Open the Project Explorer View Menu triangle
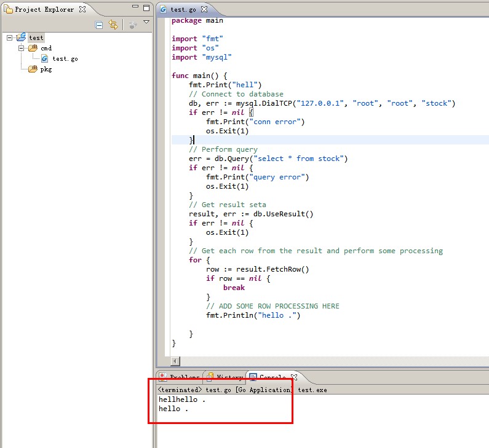This screenshot has height=448, width=489. [x=146, y=23]
